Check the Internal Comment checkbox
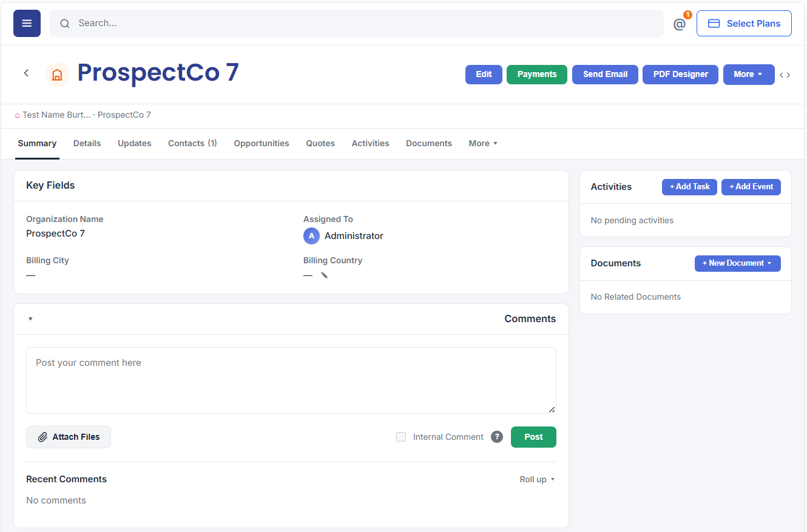The image size is (807, 532). point(401,437)
